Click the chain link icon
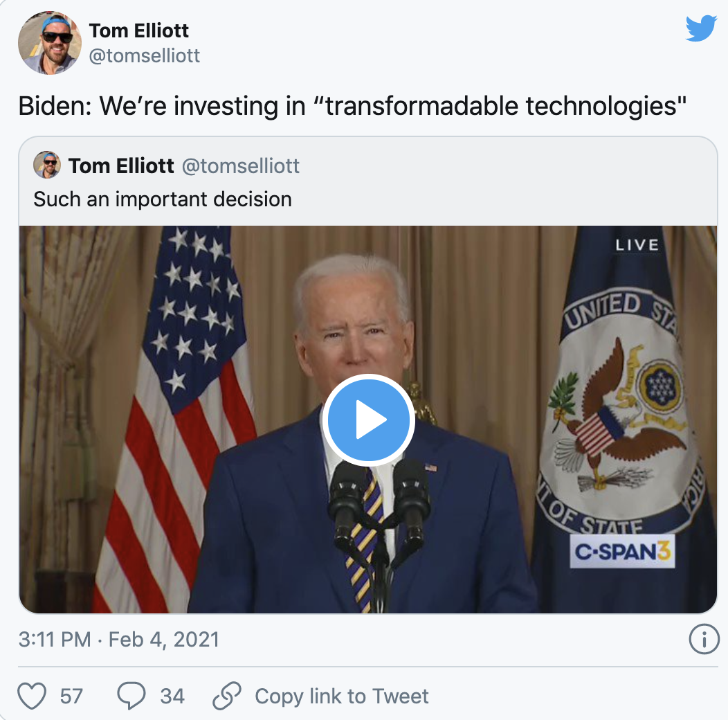728x720 pixels. (x=226, y=695)
